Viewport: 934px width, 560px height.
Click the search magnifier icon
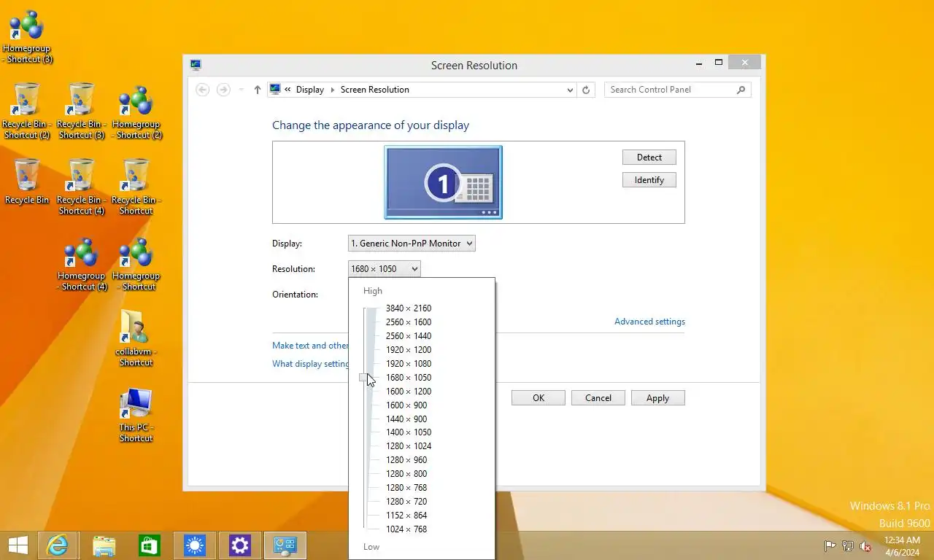741,90
